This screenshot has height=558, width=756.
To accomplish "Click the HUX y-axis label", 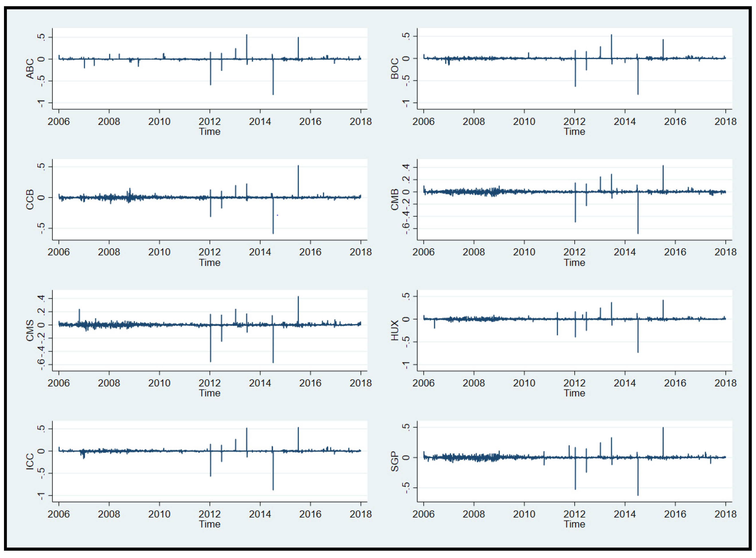I will coord(395,330).
